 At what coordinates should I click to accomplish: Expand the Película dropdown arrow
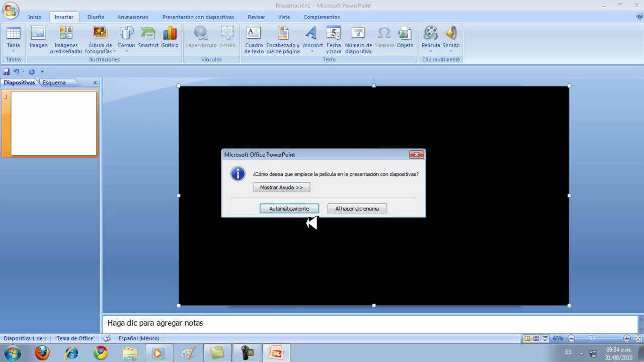click(x=431, y=51)
